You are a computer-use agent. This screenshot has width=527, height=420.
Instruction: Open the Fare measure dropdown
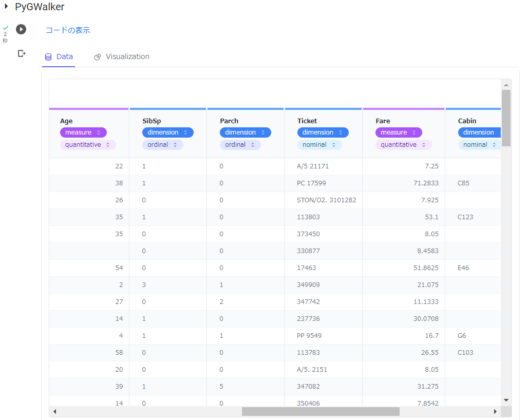(x=399, y=132)
